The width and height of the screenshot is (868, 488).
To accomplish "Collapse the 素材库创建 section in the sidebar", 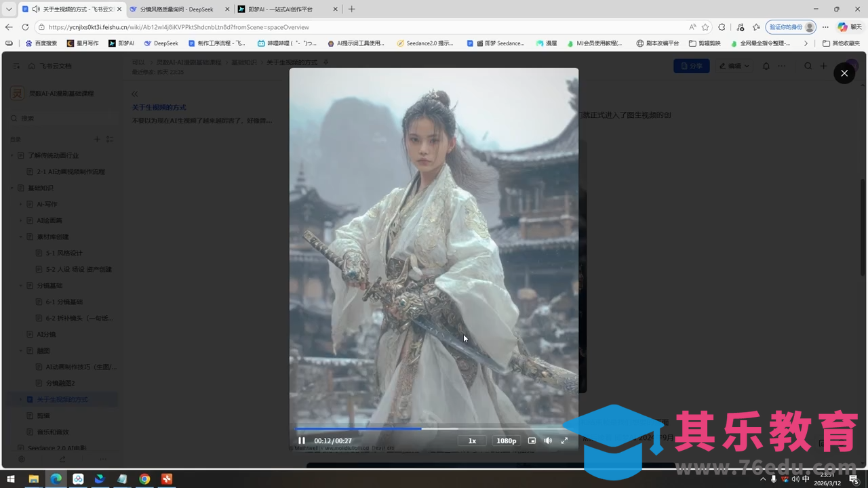I will point(20,237).
